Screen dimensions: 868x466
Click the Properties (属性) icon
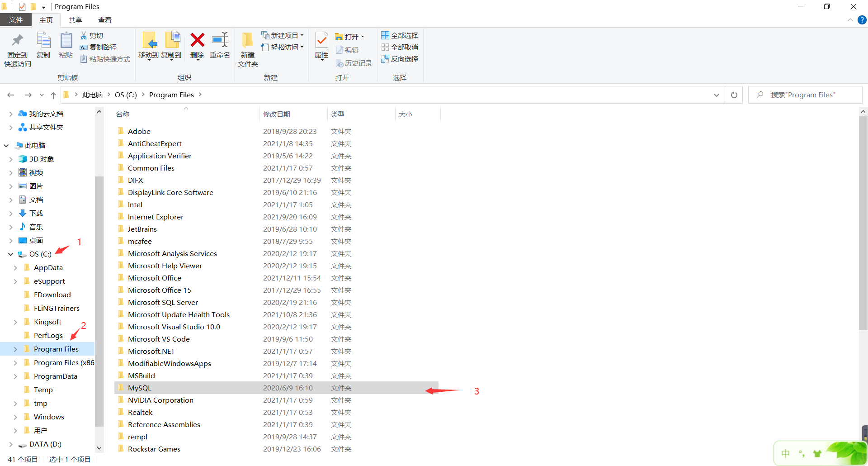321,41
